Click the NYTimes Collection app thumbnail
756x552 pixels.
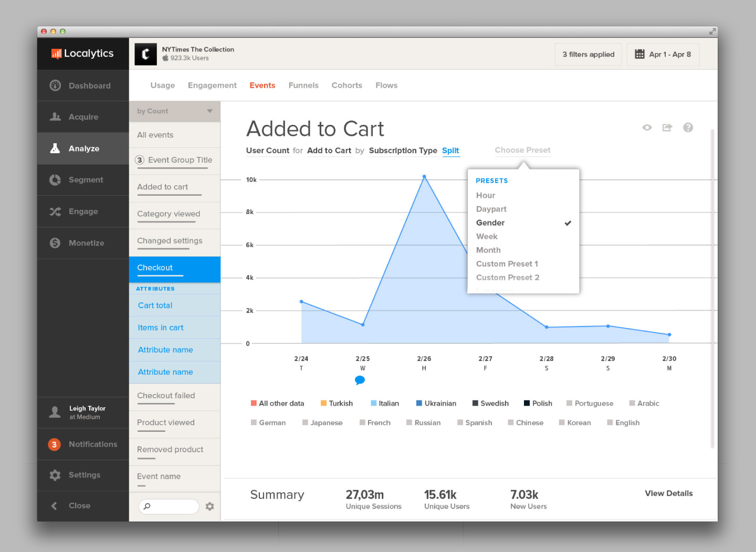(145, 54)
